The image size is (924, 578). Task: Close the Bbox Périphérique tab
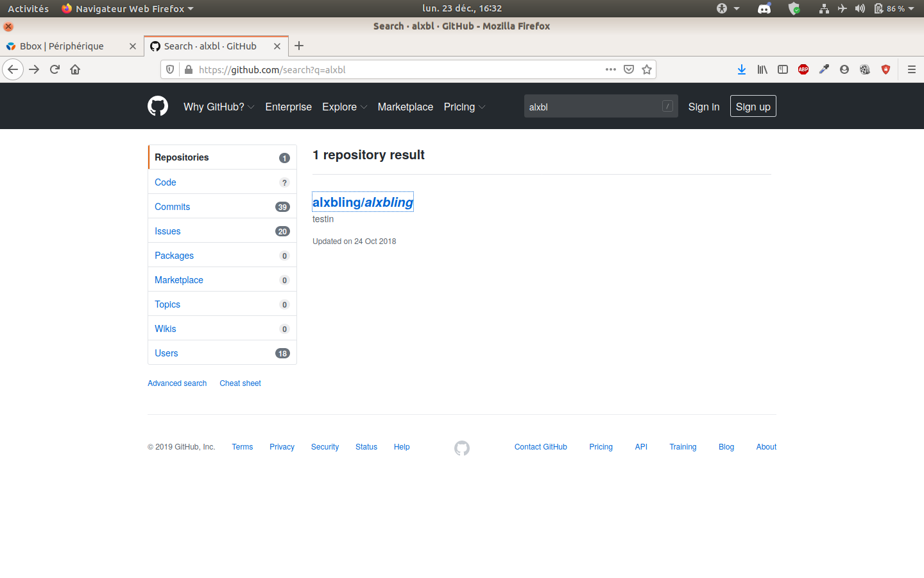click(133, 46)
